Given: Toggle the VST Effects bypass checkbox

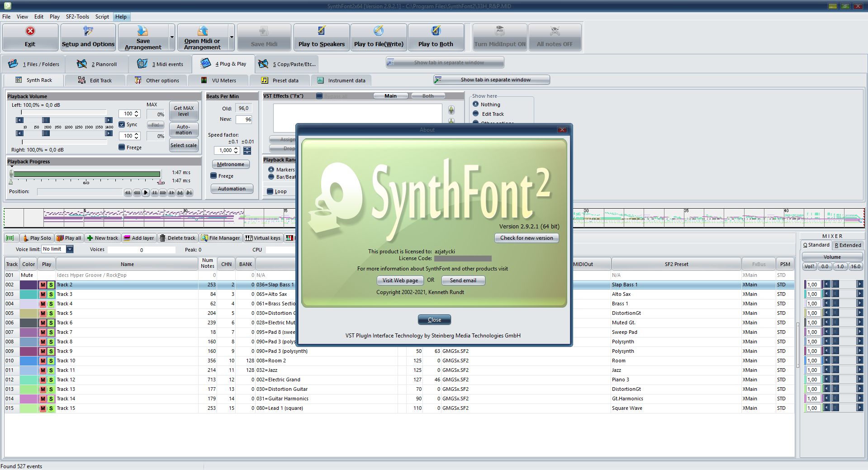Looking at the screenshot, I should (319, 96).
